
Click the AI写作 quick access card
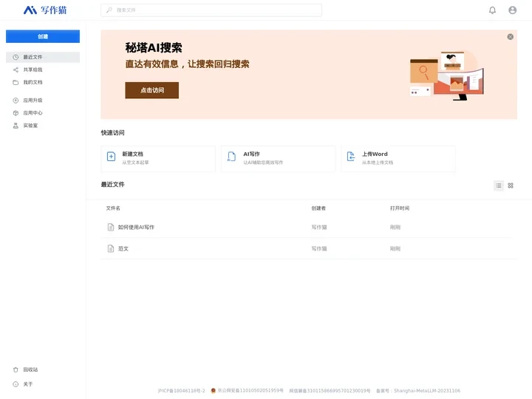279,158
